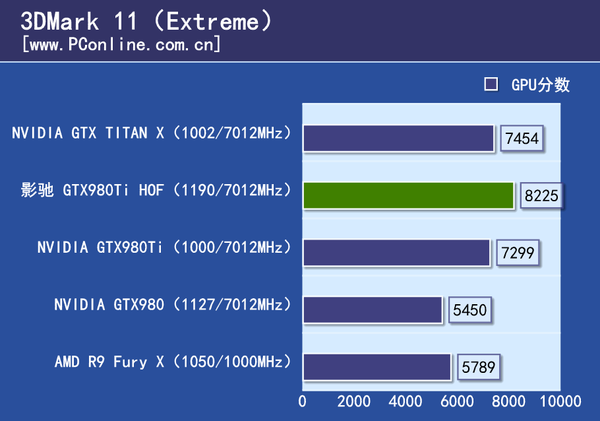
Task: Click the 4000 axis tick label
Action: pos(405,401)
